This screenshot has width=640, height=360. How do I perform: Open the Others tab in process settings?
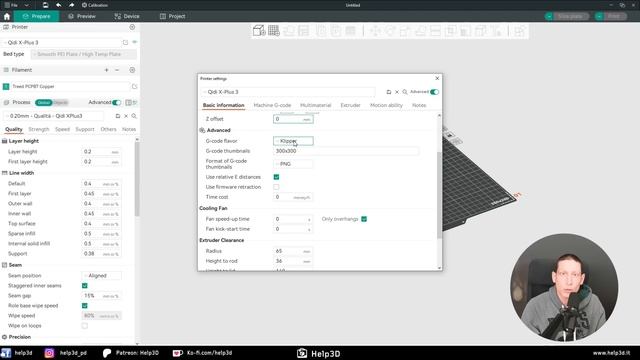coord(109,129)
